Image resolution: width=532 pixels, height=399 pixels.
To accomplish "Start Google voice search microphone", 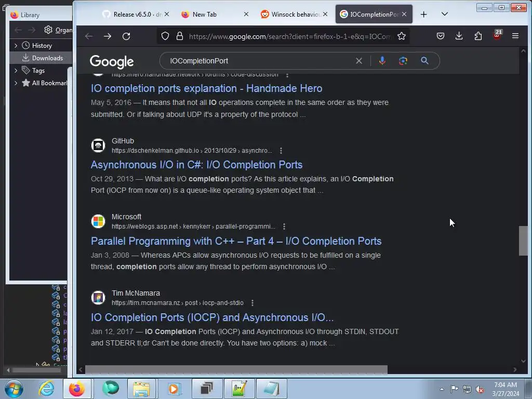I will tap(382, 61).
